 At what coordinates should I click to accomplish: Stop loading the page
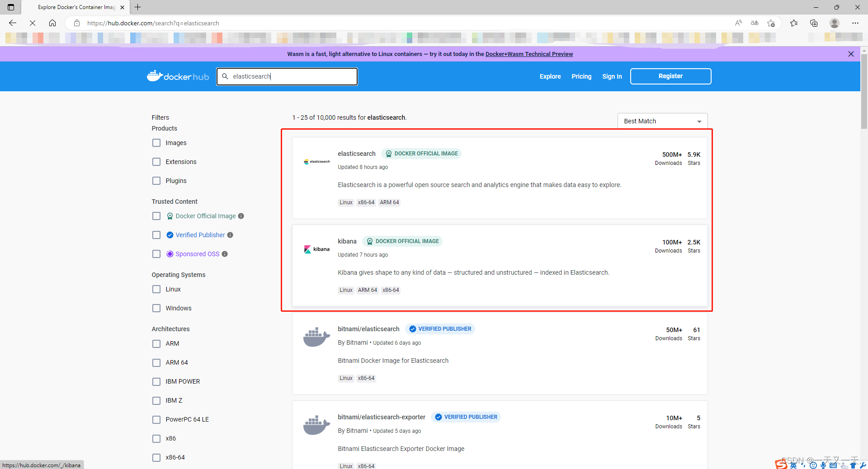33,23
